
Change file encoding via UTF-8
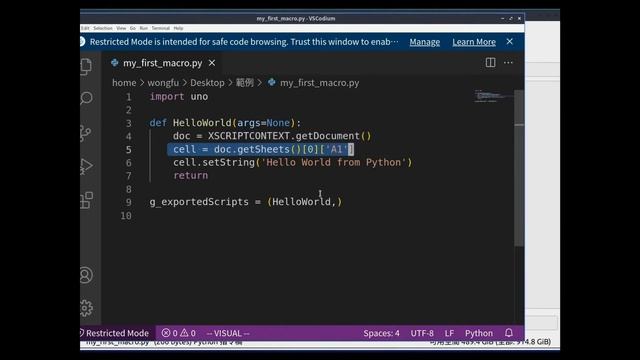click(422, 333)
